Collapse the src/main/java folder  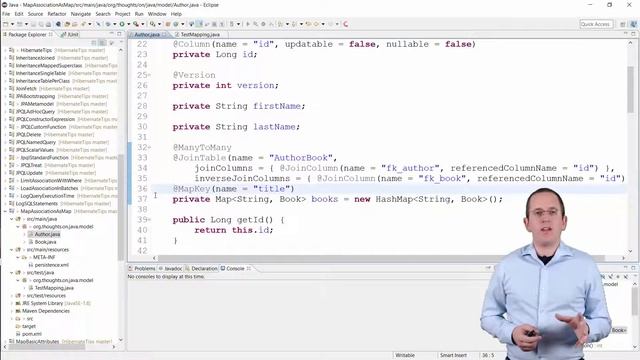click(x=11, y=219)
